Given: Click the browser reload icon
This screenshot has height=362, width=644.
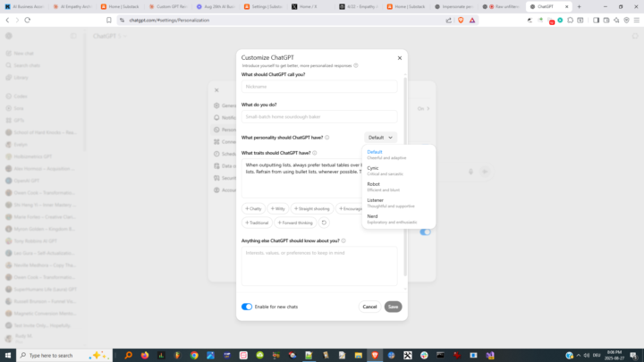Looking at the screenshot, I should click(28, 20).
